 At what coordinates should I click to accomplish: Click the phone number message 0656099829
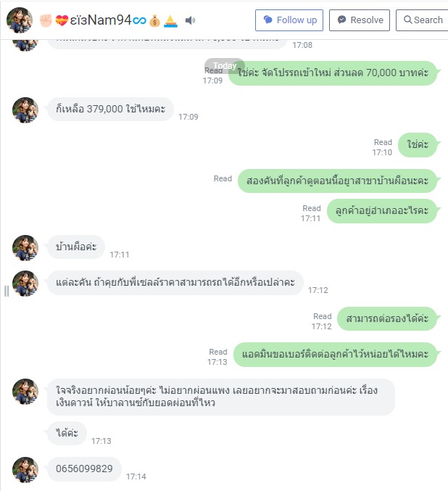(84, 469)
